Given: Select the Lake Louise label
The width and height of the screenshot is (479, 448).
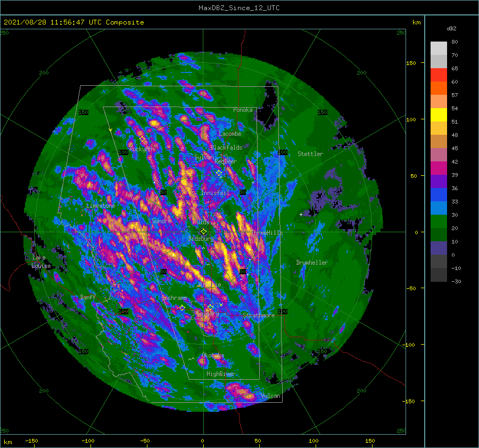Looking at the screenshot, I should click(41, 262).
